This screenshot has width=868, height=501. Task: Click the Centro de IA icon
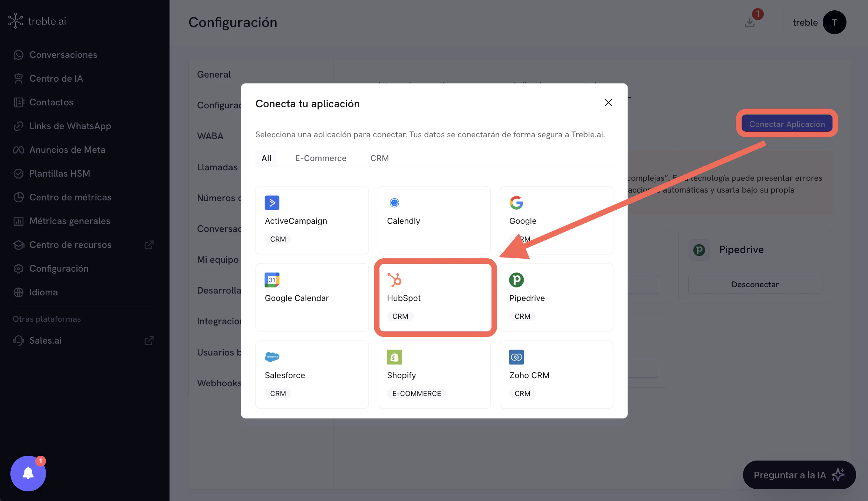pyautogui.click(x=19, y=78)
